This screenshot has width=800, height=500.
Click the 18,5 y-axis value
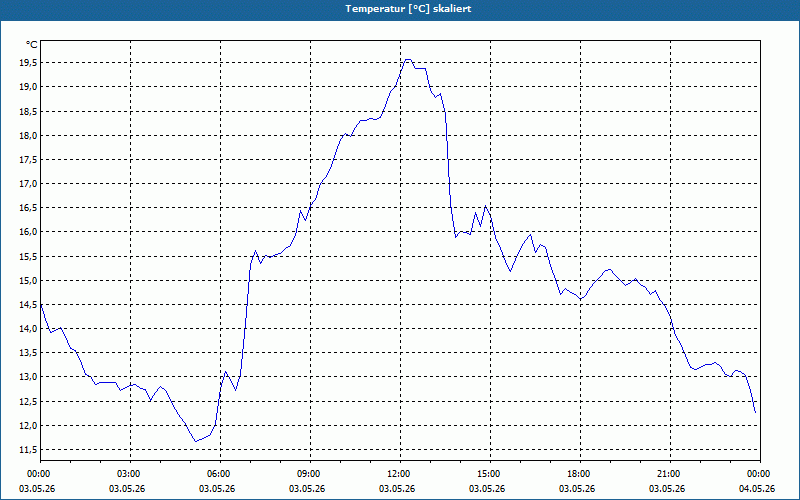(x=29, y=111)
